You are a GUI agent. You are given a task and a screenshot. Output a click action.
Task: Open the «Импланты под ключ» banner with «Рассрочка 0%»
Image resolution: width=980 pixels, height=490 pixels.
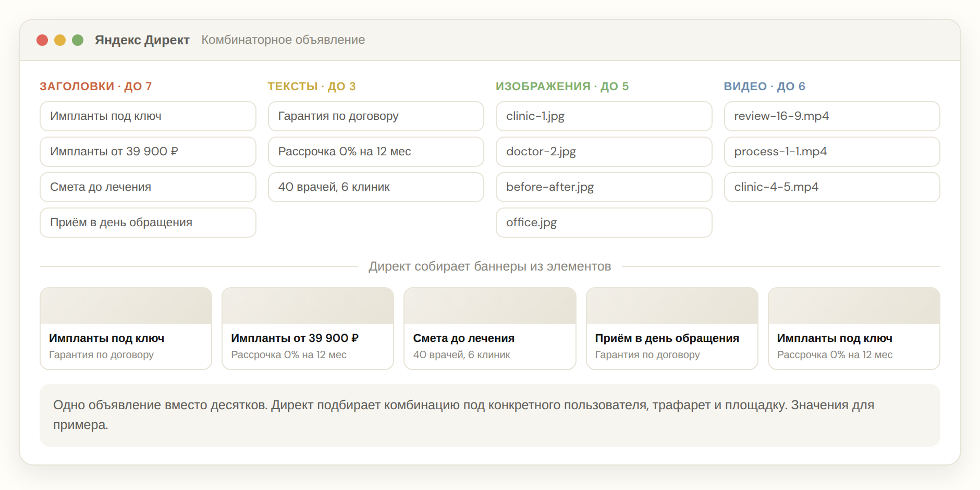[x=854, y=328]
